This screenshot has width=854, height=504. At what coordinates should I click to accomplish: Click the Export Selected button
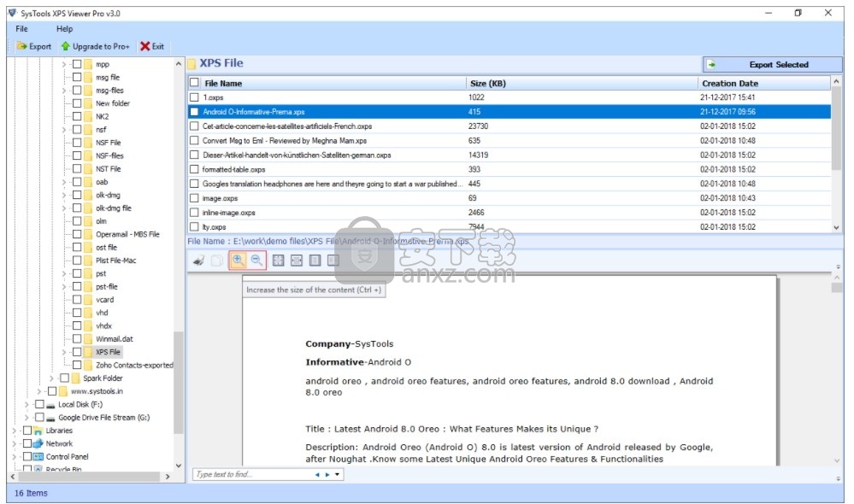pos(772,64)
